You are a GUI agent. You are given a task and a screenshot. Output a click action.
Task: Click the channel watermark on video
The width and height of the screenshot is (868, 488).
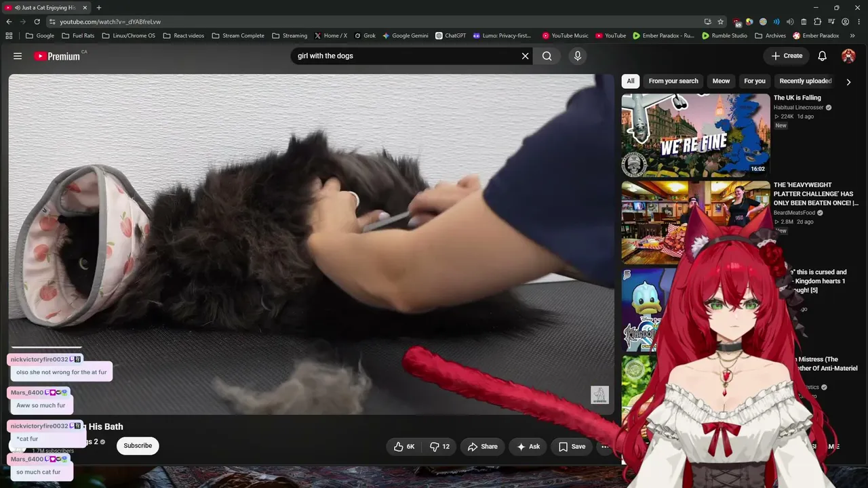tap(599, 394)
